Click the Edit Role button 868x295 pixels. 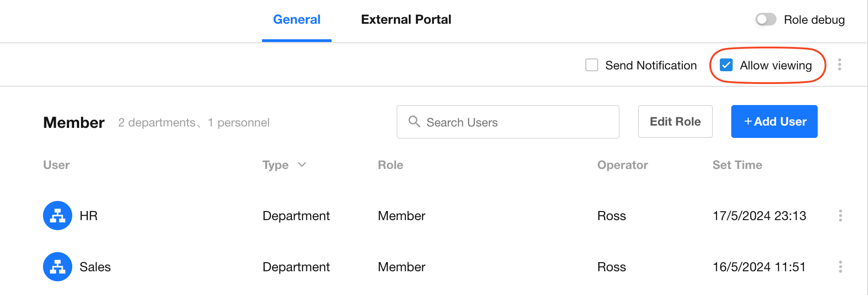pyautogui.click(x=675, y=121)
